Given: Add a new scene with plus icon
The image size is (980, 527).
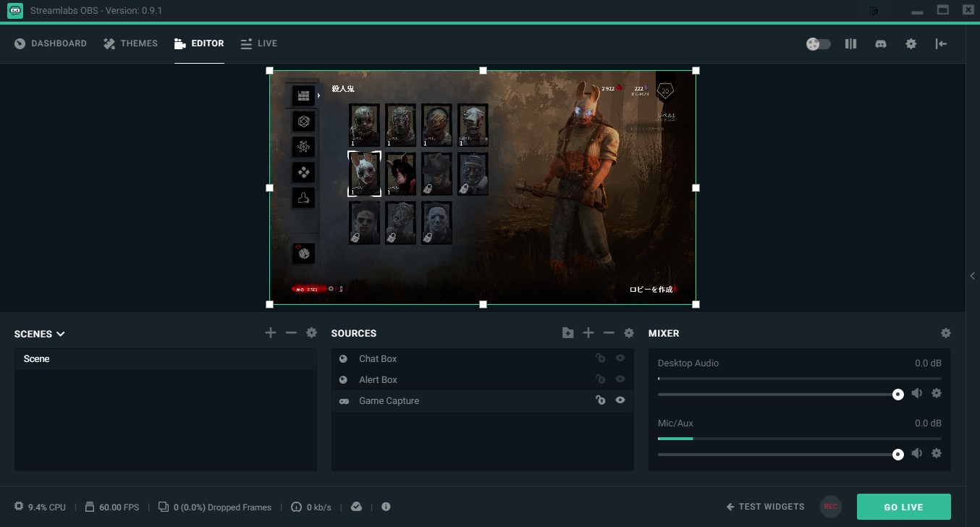Looking at the screenshot, I should 271,333.
